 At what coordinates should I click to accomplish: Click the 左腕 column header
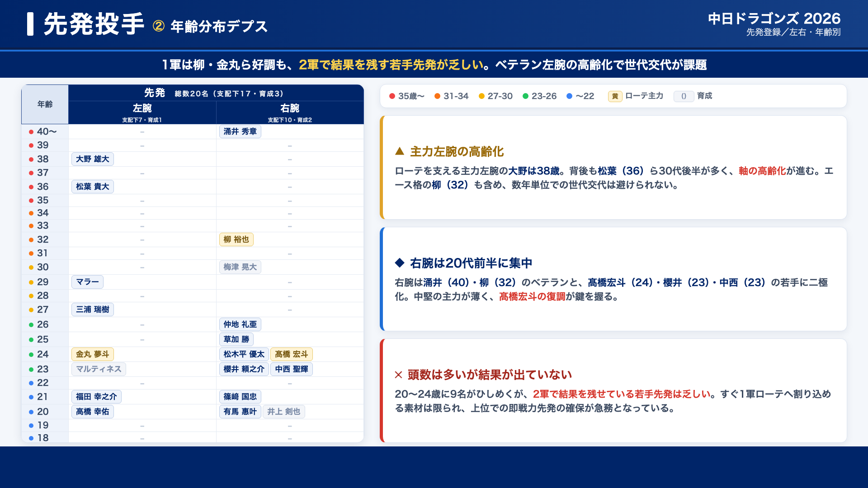(142, 113)
